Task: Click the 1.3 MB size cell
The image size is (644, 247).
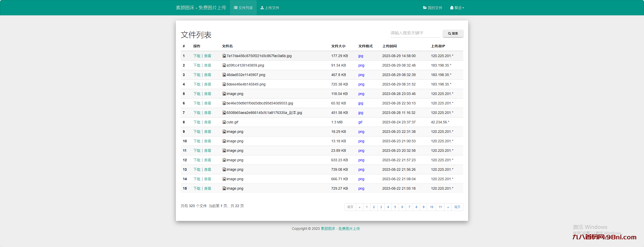Action: [337, 122]
